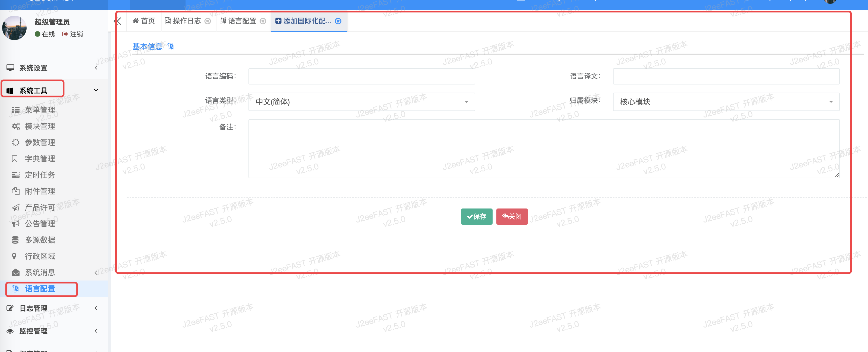Open 模块管理 module management item
The image size is (868, 352).
(40, 126)
